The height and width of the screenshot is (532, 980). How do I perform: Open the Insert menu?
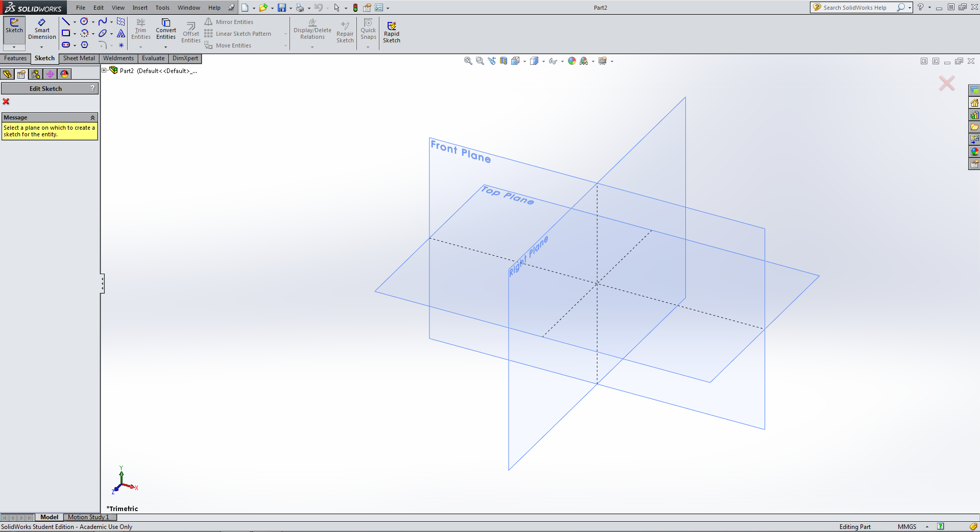tap(140, 7)
